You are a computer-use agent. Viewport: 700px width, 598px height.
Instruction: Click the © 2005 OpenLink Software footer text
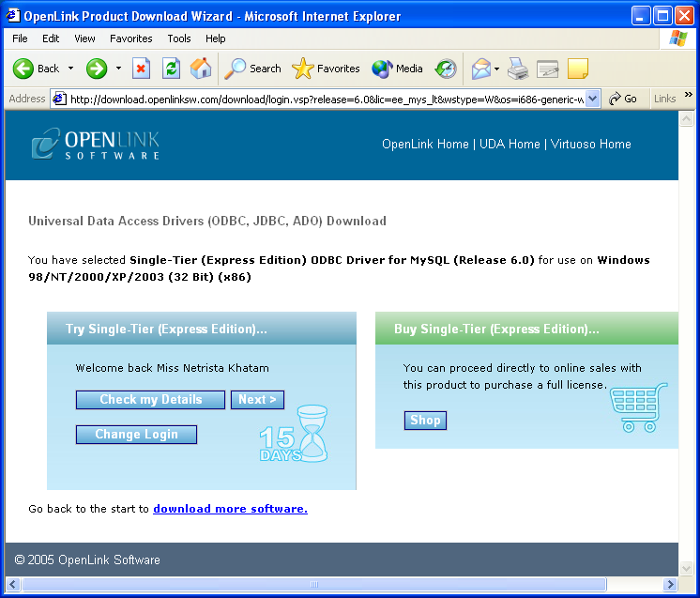pyautogui.click(x=87, y=560)
